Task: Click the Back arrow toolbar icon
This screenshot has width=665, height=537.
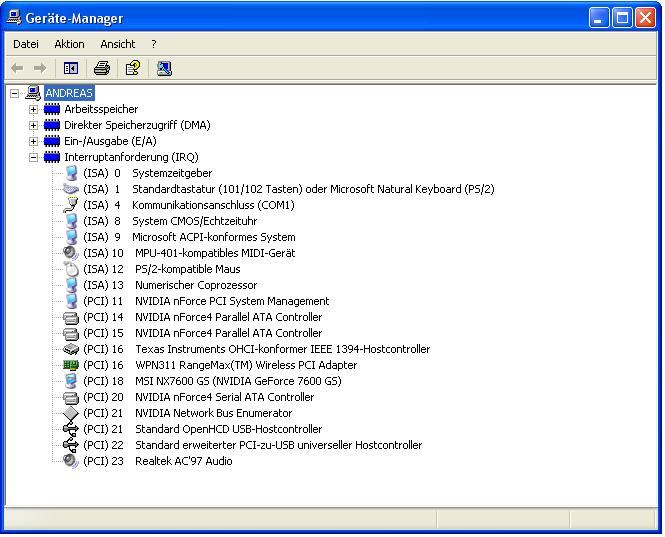Action: pyautogui.click(x=17, y=68)
